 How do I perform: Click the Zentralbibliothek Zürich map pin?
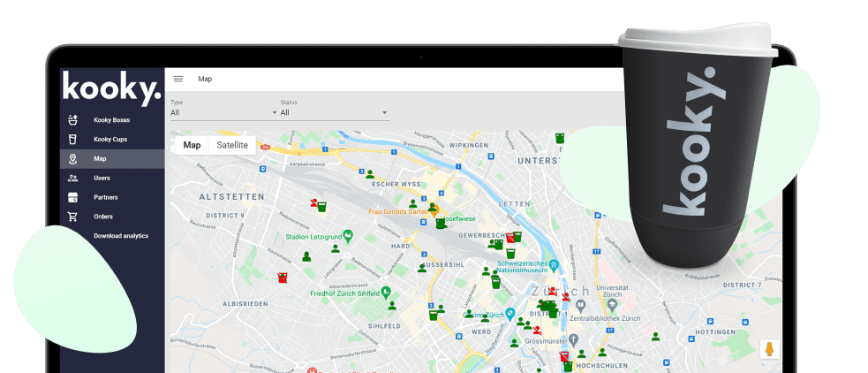pos(582,304)
